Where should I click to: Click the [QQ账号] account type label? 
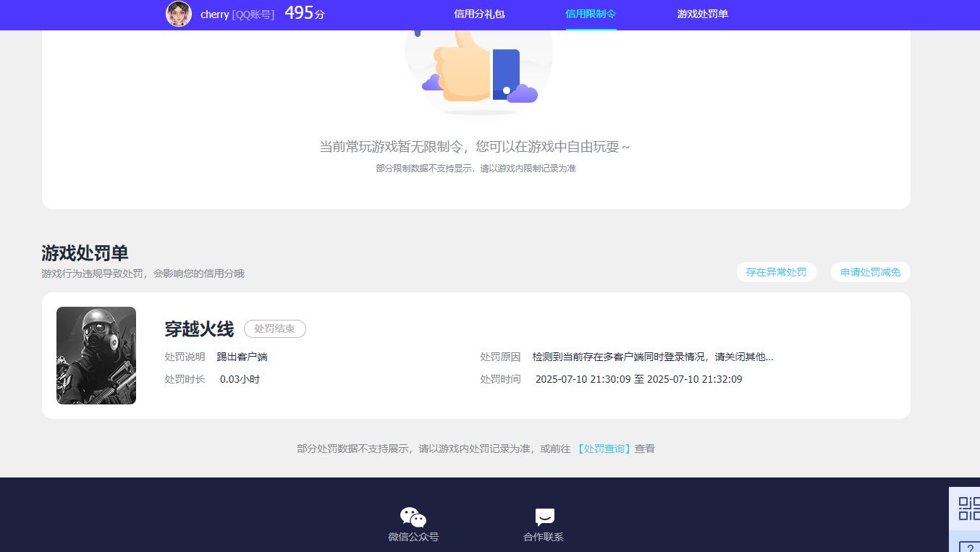(x=253, y=14)
